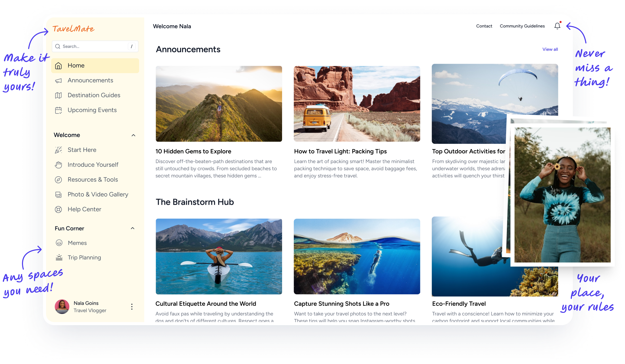
Task: Click View all announcements link
Action: pos(550,49)
